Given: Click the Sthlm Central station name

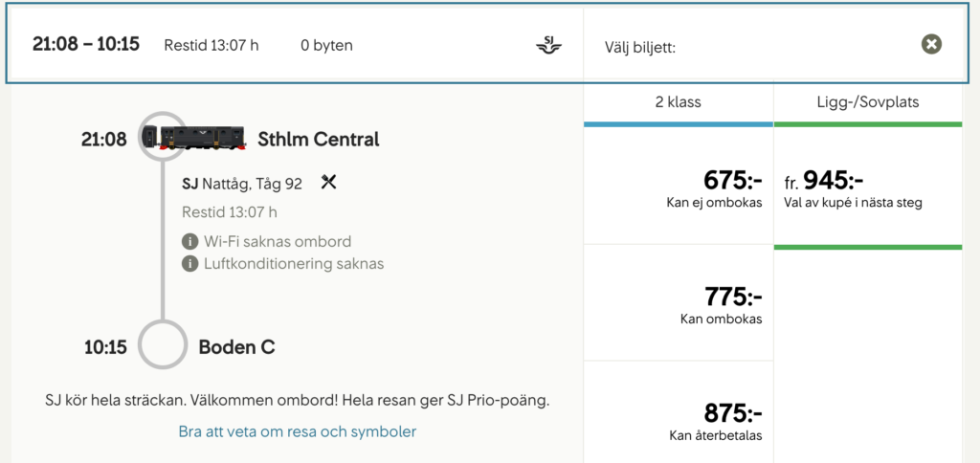Looking at the screenshot, I should coord(319,139).
